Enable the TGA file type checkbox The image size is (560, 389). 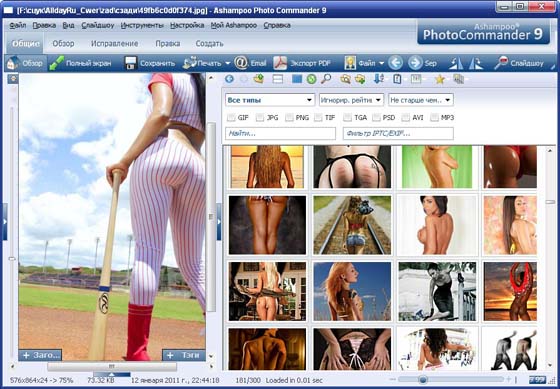tap(348, 117)
